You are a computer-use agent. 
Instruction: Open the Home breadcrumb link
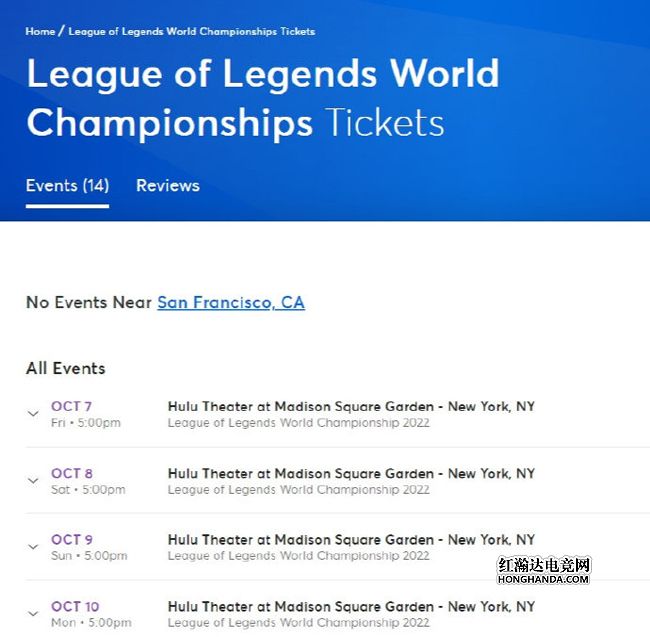40,31
